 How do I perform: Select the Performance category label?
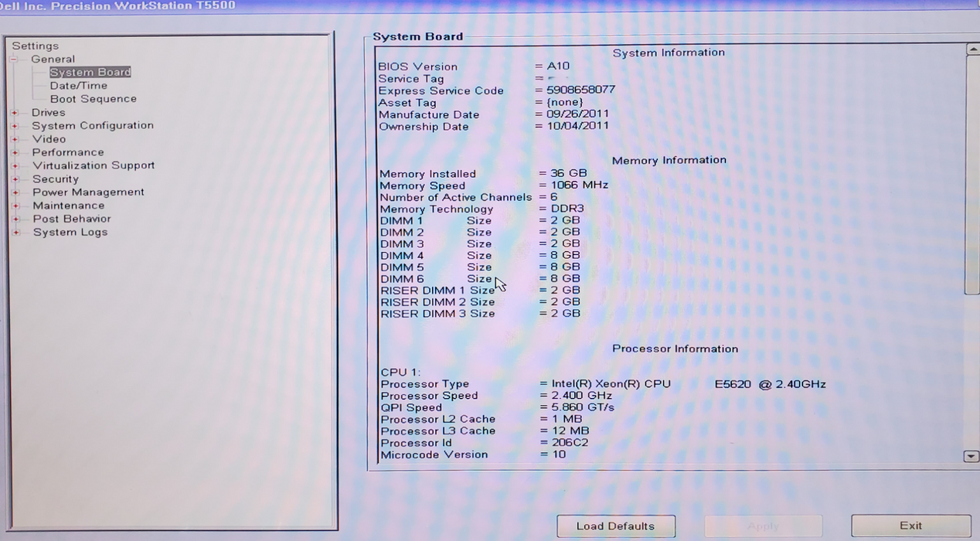68,152
